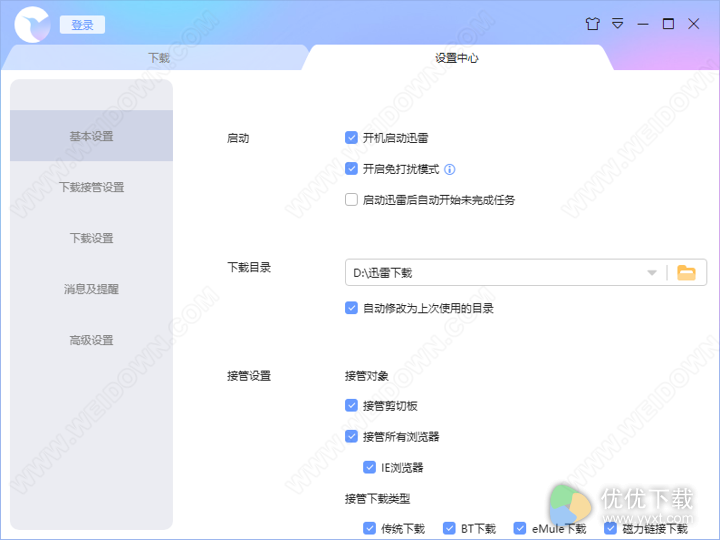Image resolution: width=720 pixels, height=540 pixels.
Task: Expand the download directory dropdown arrow
Action: point(652,273)
